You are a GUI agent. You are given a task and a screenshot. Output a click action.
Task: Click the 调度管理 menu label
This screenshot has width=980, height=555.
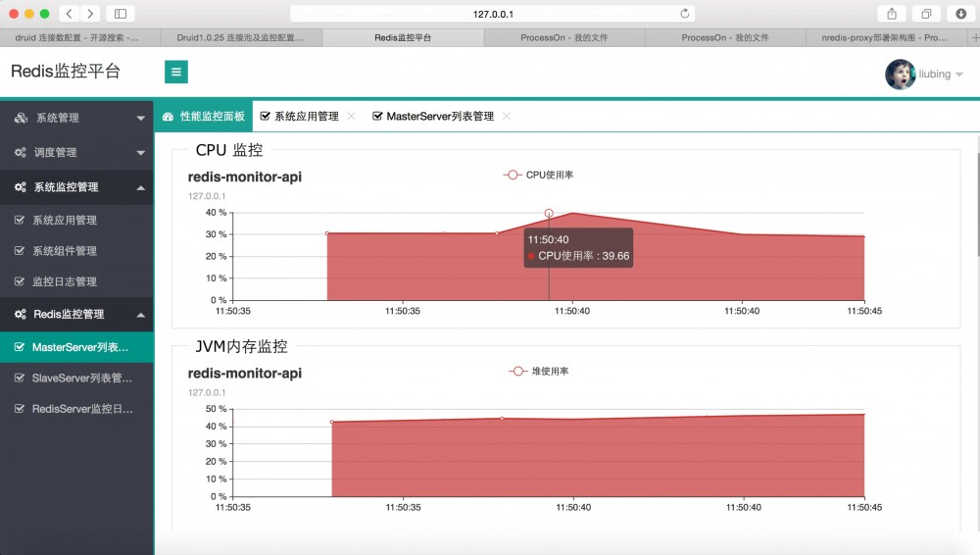(55, 153)
